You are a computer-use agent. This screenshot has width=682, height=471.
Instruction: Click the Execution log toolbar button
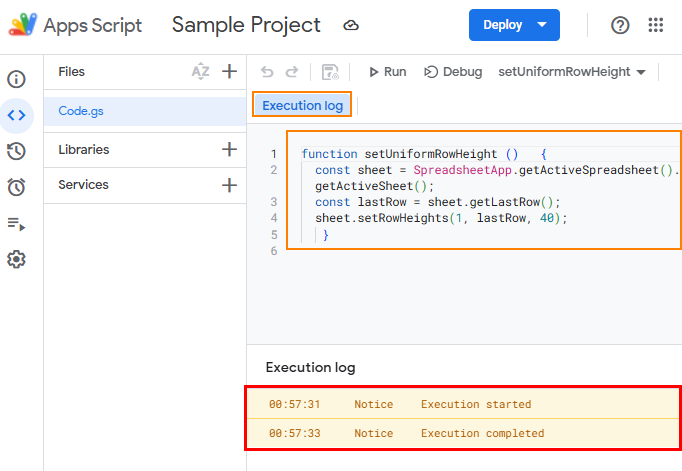click(302, 105)
